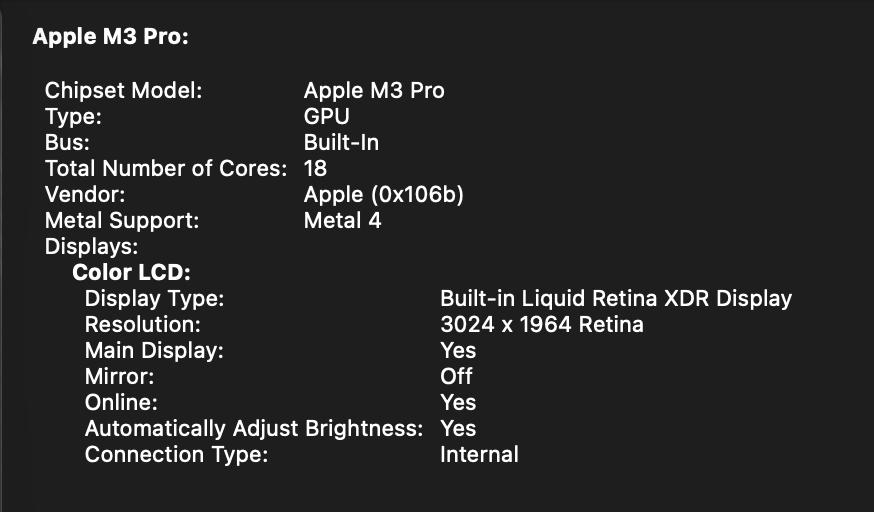Click the Internal connection type value

point(479,454)
